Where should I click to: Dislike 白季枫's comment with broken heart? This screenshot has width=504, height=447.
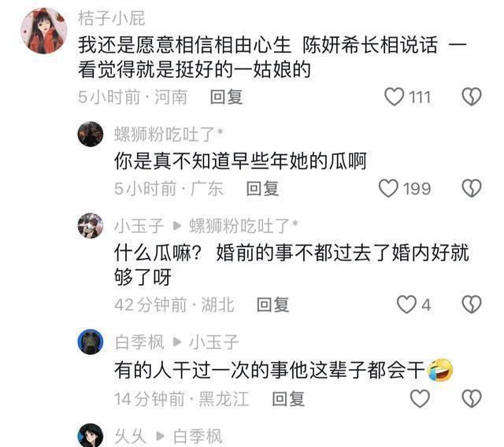coord(472,398)
